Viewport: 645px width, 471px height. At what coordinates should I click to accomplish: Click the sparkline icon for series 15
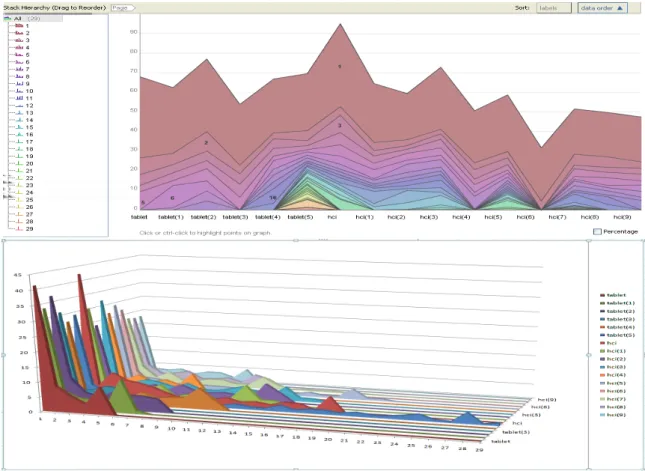[19, 127]
